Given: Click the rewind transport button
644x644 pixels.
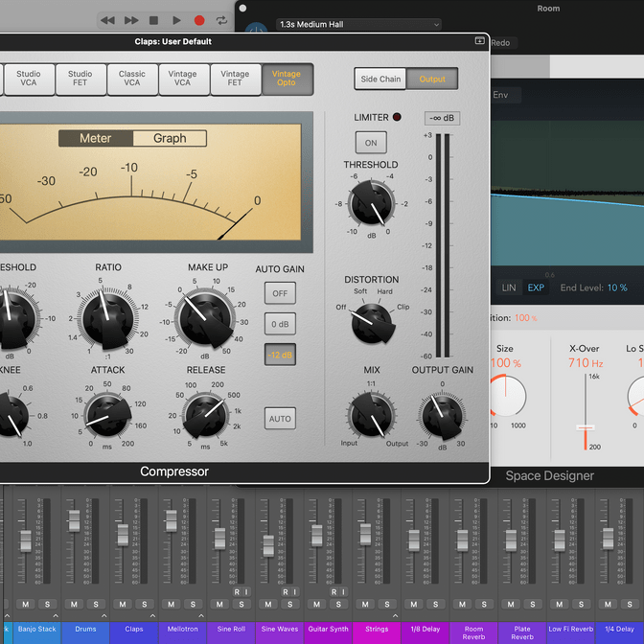Looking at the screenshot, I should [107, 20].
